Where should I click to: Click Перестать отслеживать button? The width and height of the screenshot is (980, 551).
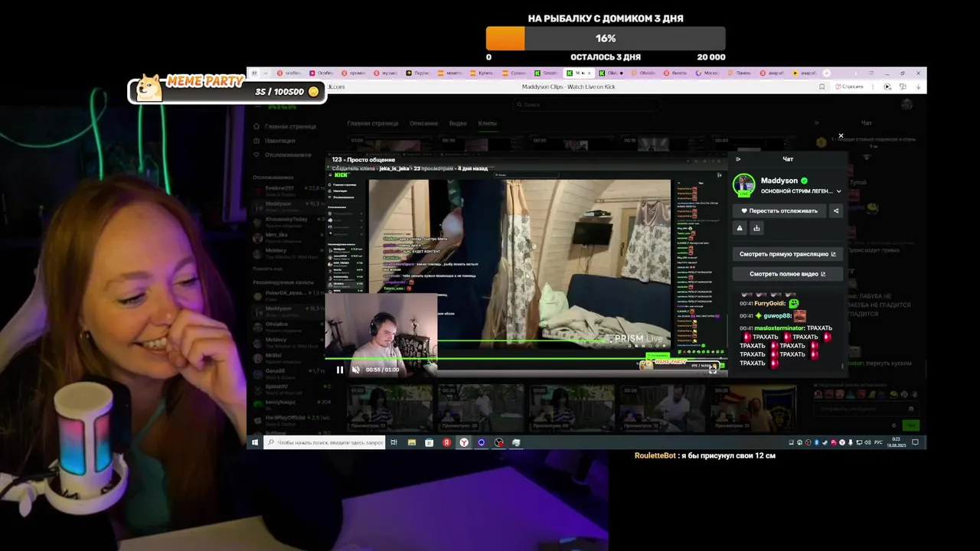click(x=779, y=210)
